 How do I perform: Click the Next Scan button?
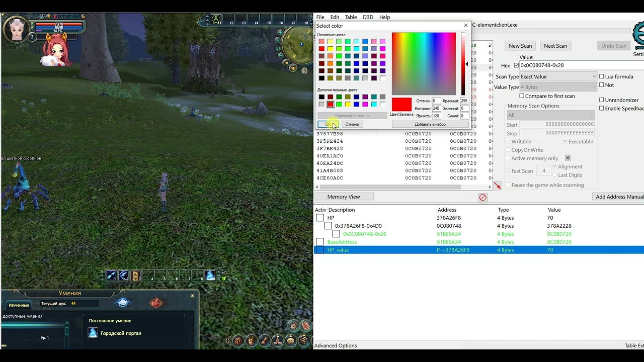[555, 46]
